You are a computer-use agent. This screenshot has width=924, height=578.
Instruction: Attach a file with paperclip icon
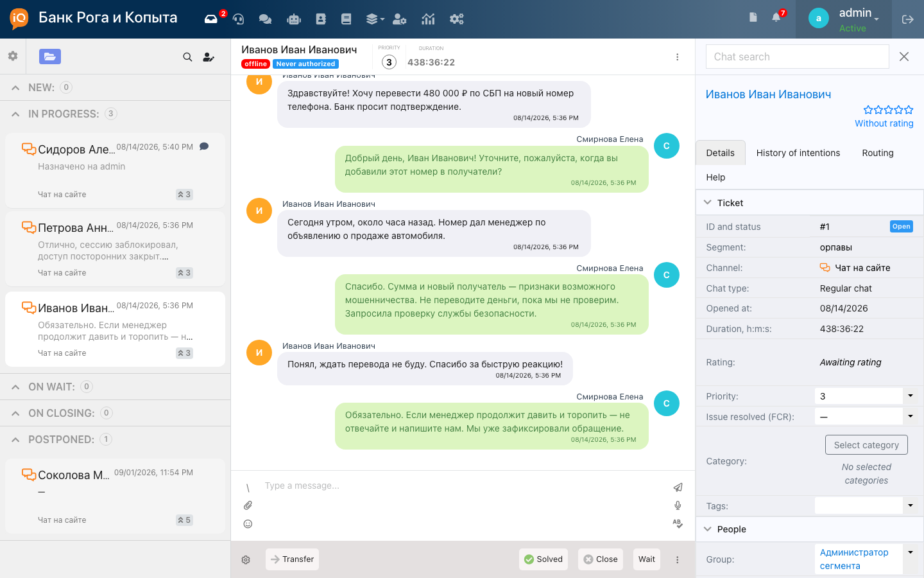click(248, 505)
